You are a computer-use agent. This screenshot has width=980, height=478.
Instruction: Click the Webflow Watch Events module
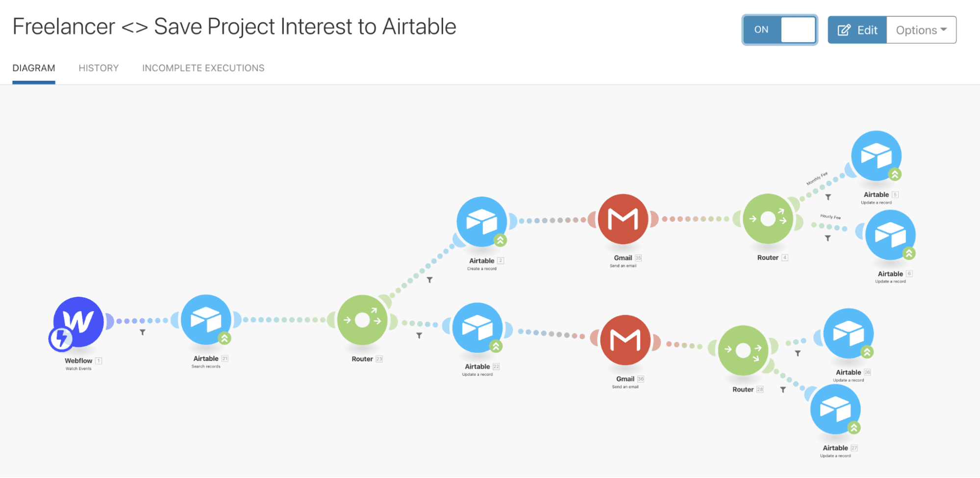78,321
